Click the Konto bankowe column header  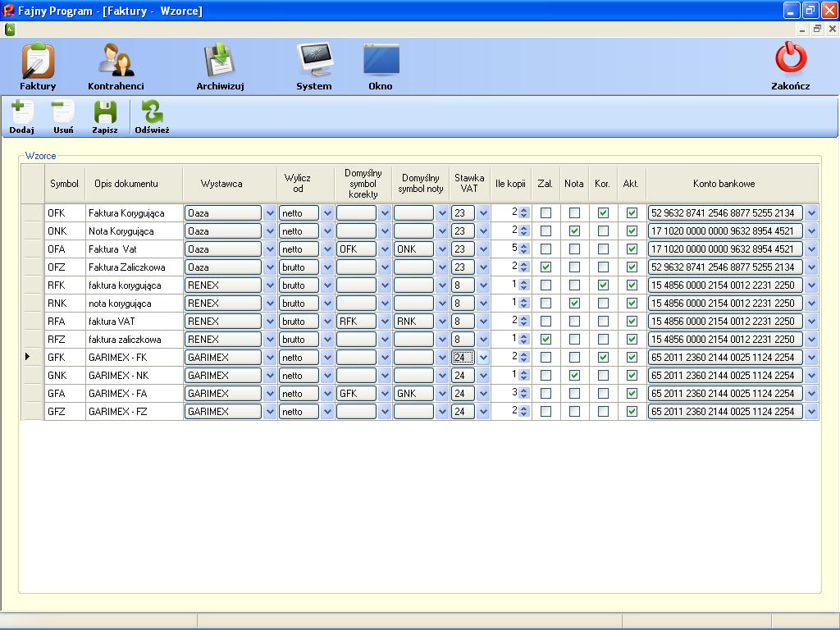click(724, 184)
